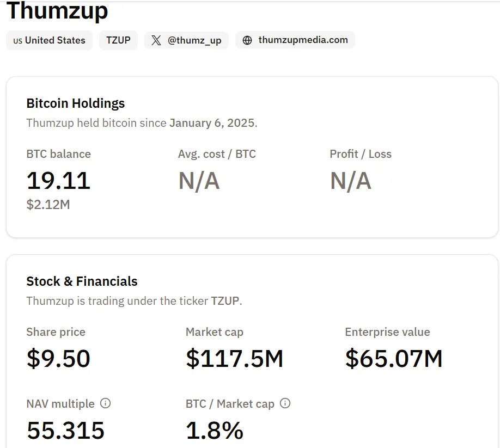The height and width of the screenshot is (448, 500).
Task: Click the Bitcoin Holdings heading
Action: point(76,103)
